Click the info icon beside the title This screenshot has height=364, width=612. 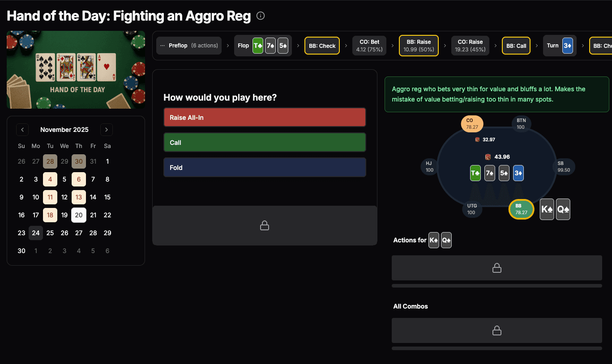[261, 16]
